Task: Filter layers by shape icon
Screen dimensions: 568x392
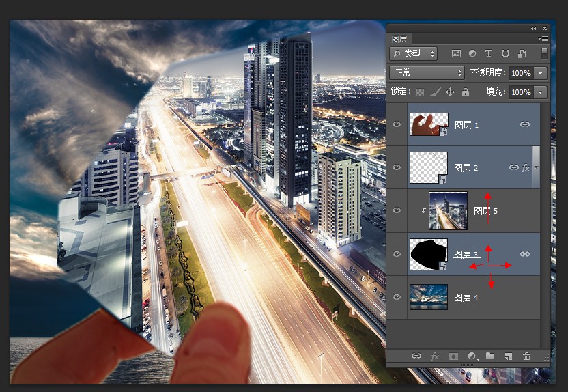Action: point(505,54)
